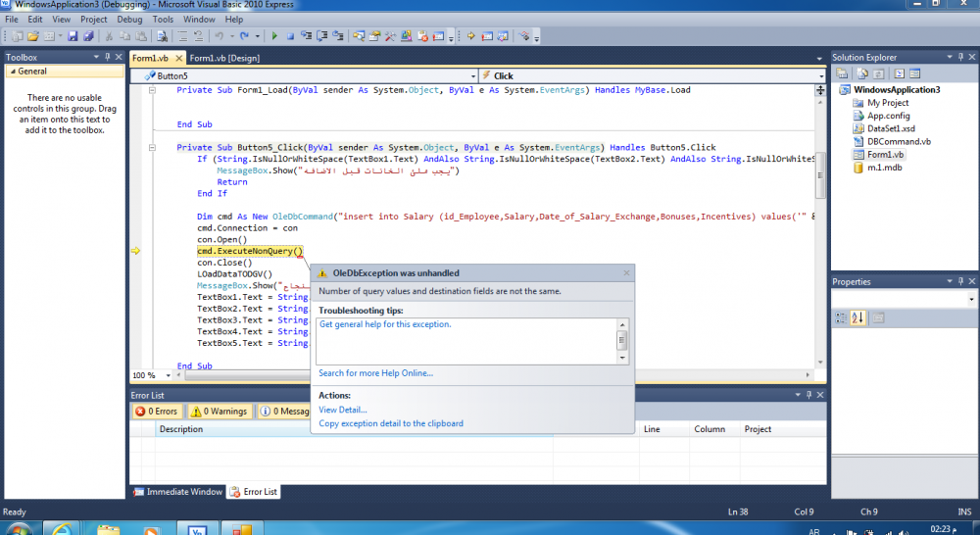Viewport: 980px width, 535px height.
Task: Click Copy exception detail to the clipboard
Action: coord(391,423)
